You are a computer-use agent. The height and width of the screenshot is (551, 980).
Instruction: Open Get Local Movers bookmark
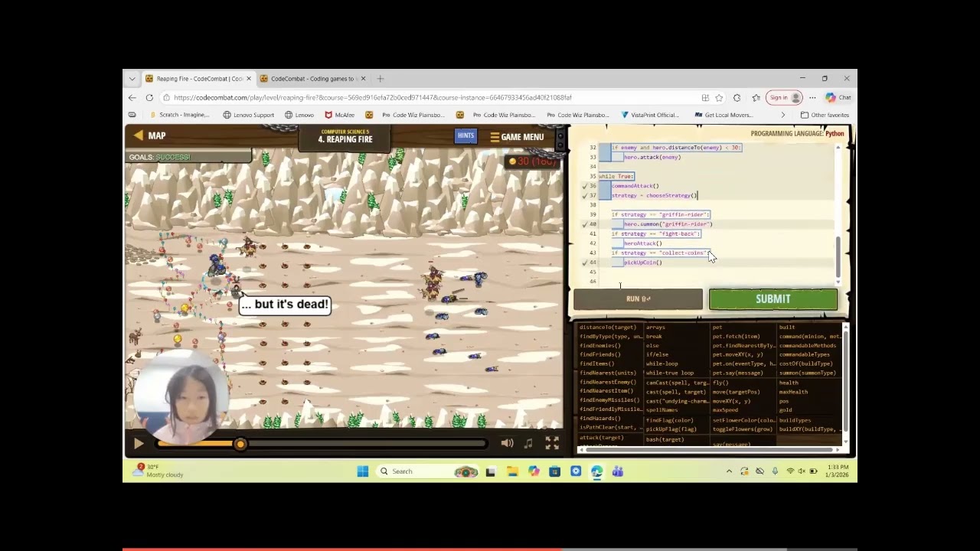724,115
